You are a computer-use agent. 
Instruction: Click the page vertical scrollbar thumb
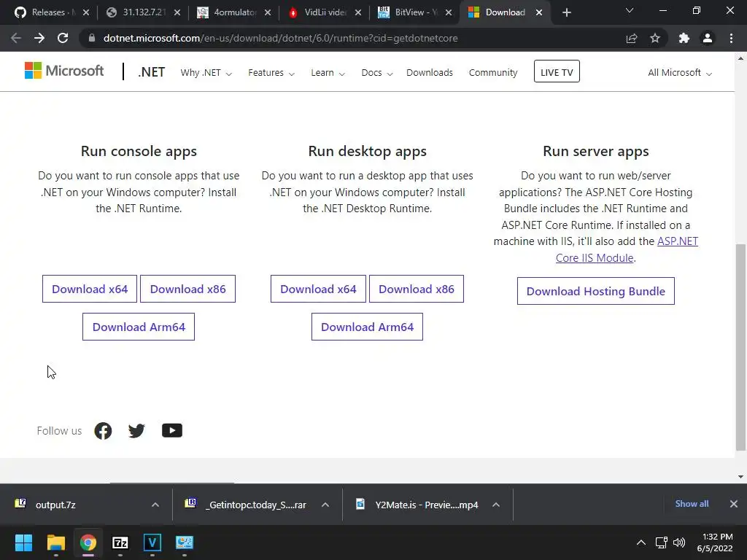click(x=740, y=346)
